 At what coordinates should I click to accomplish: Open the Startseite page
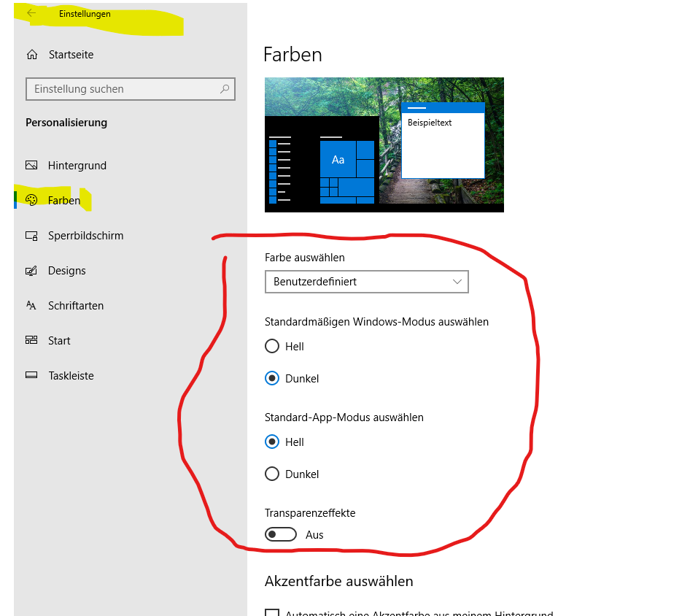(x=71, y=55)
